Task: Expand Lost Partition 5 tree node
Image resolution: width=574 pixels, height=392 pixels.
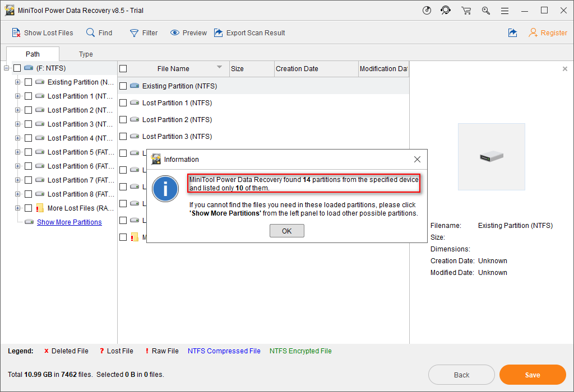Action: (17, 152)
